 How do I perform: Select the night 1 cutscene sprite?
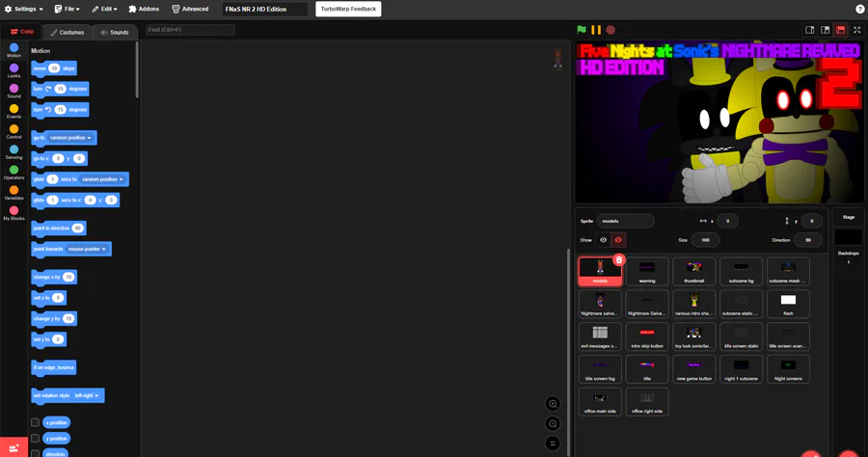click(742, 369)
